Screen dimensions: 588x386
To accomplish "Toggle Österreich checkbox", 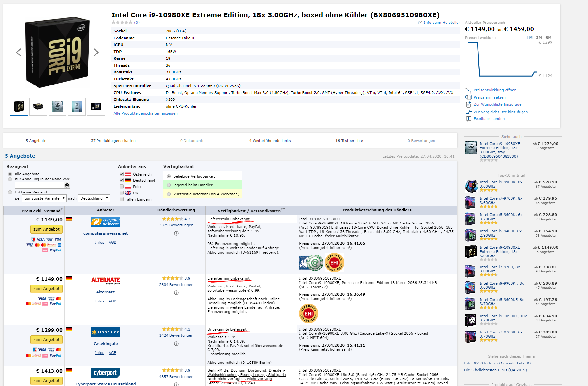I will pos(122,174).
